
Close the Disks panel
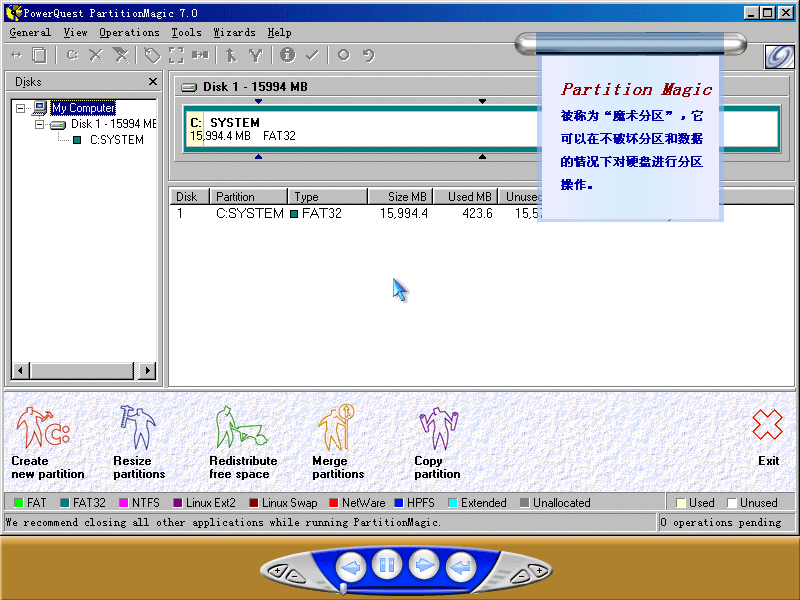coord(153,82)
